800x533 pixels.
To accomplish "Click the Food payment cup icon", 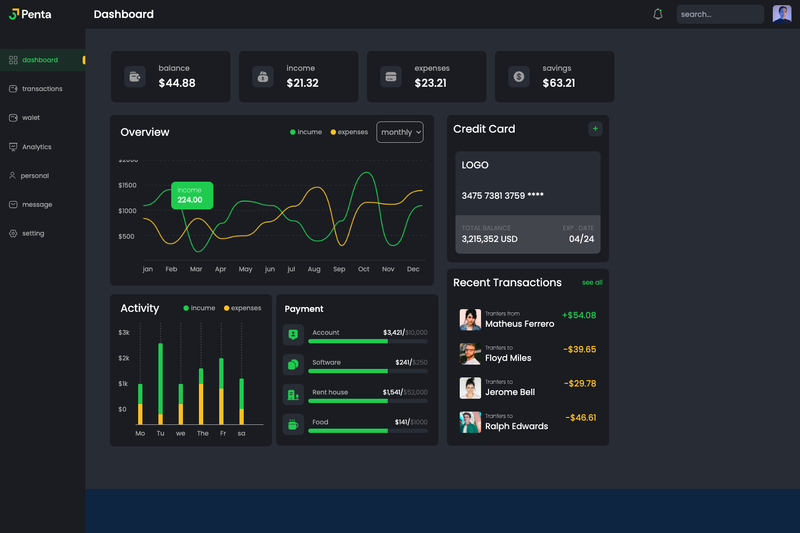I will 293,424.
